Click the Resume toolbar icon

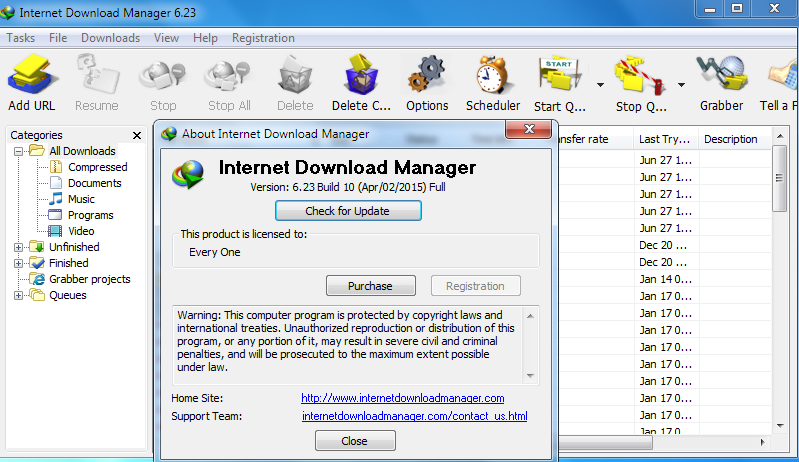(97, 76)
